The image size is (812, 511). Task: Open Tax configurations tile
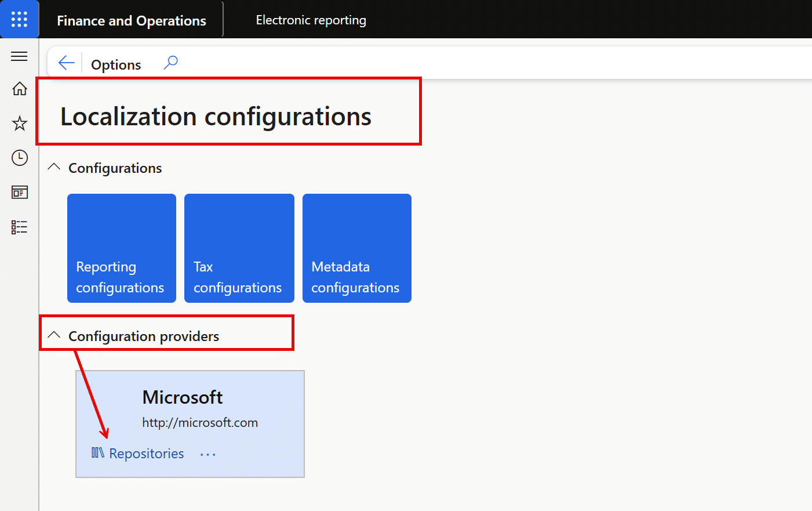[239, 248]
